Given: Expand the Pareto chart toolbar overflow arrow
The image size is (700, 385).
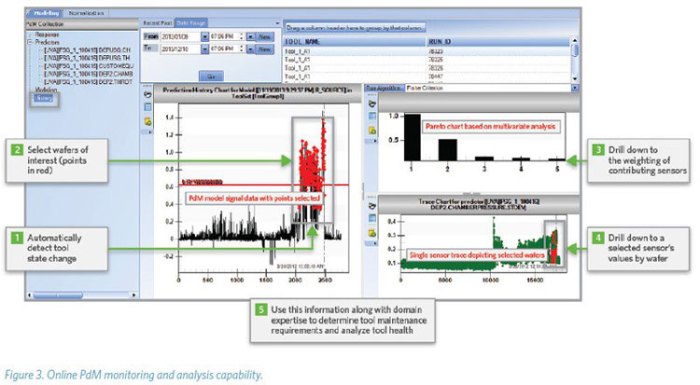Looking at the screenshot, I should [374, 141].
